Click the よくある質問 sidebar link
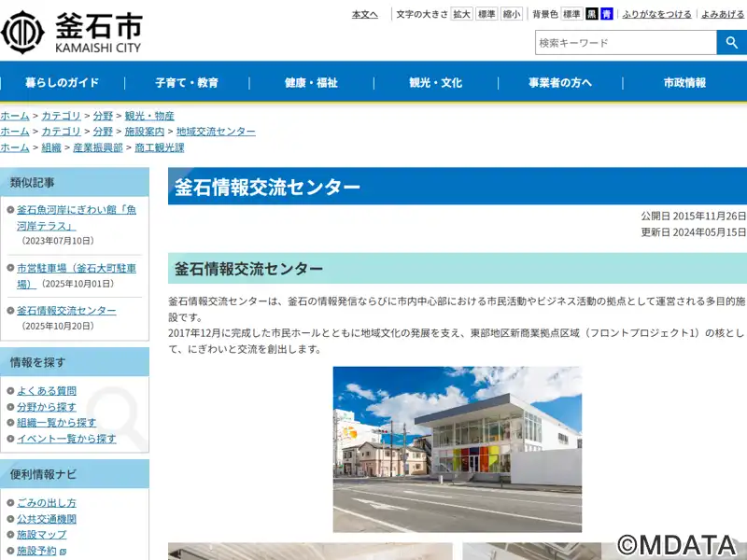747x560 pixels. (x=47, y=391)
